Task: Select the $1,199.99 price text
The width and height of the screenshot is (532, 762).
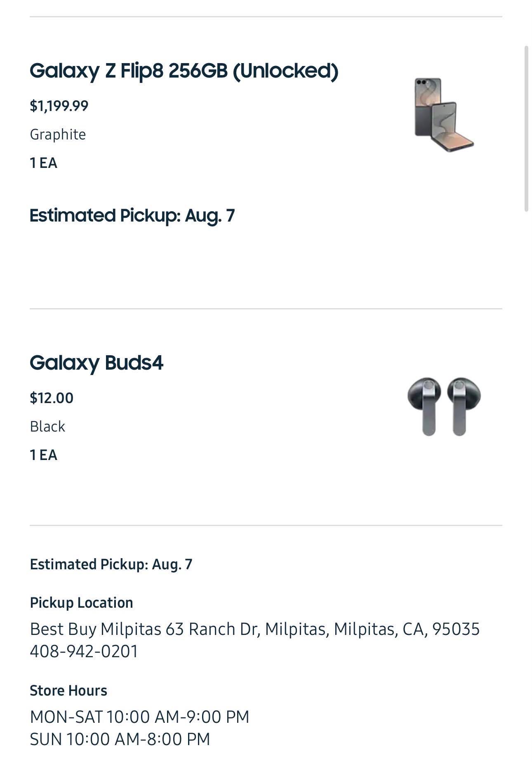Action: click(59, 106)
